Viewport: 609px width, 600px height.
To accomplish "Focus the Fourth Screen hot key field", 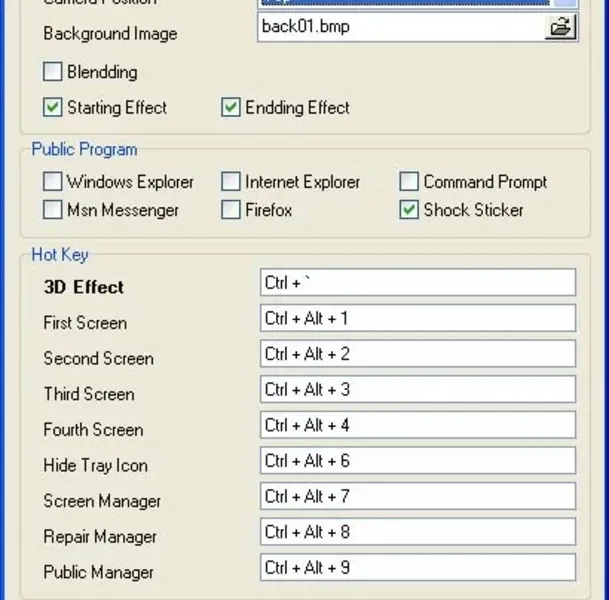I will tap(417, 425).
